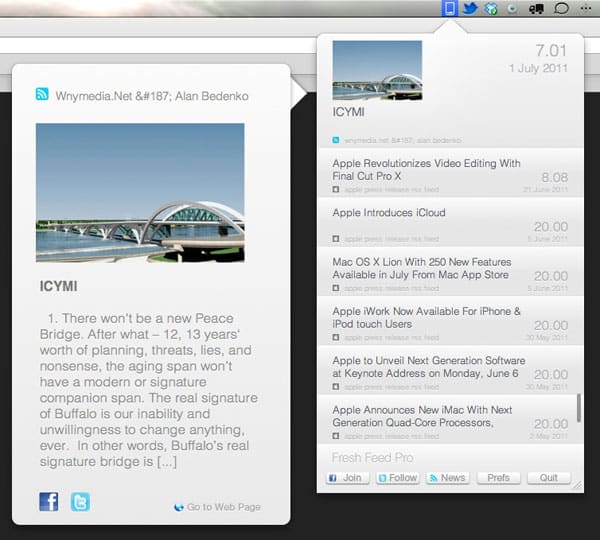Click the bridge thumbnail in the feed list
Screen dimensions: 600x540
click(x=376, y=69)
